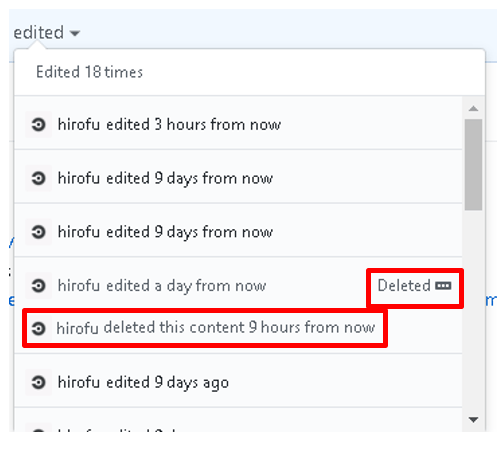Click the edited label text
Image resolution: width=500 pixels, height=450 pixels.
click(39, 33)
